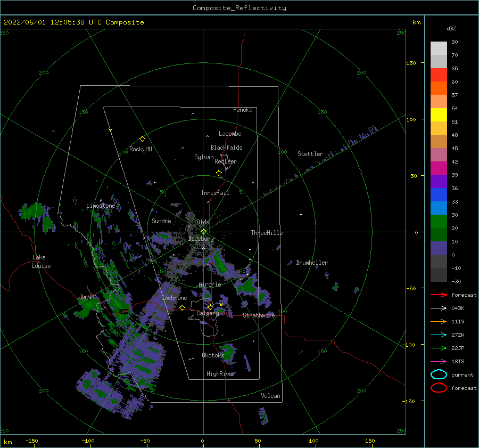Image resolution: width=479 pixels, height=448 pixels.
Task: Click the Didsbury town label
Action: pos(201,239)
